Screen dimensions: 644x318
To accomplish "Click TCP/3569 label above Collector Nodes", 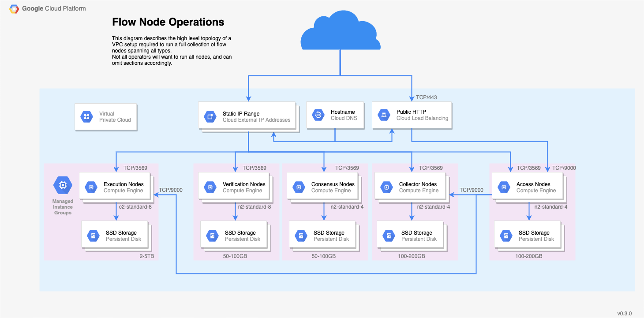I will [x=431, y=168].
